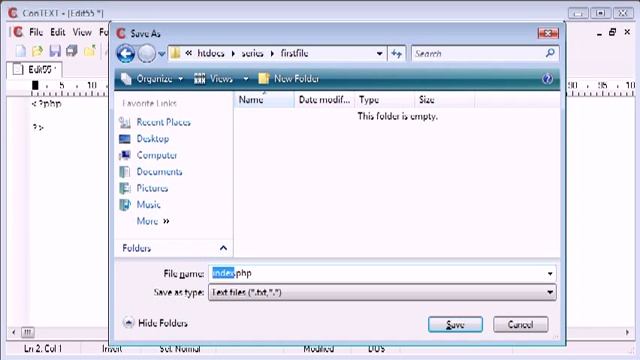
Task: Show More favorite links
Action: 153,221
